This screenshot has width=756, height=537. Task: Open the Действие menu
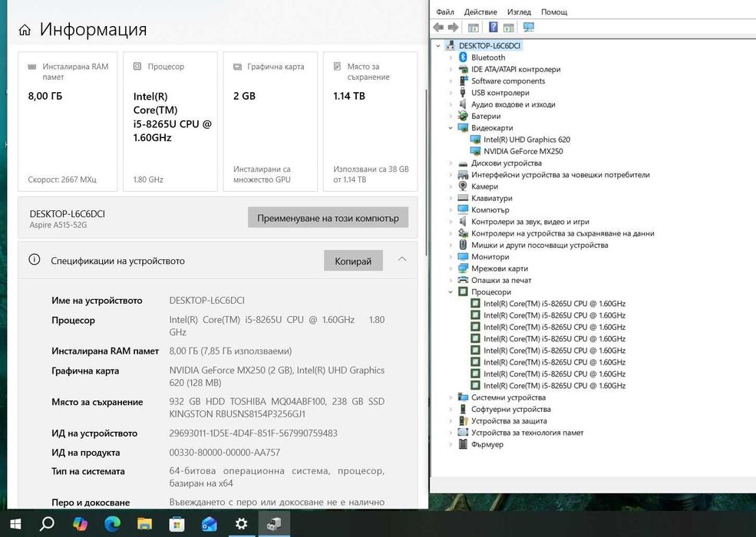pos(480,12)
